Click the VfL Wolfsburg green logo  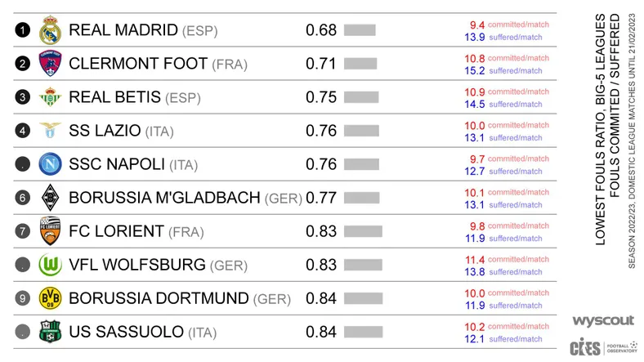pos(50,265)
